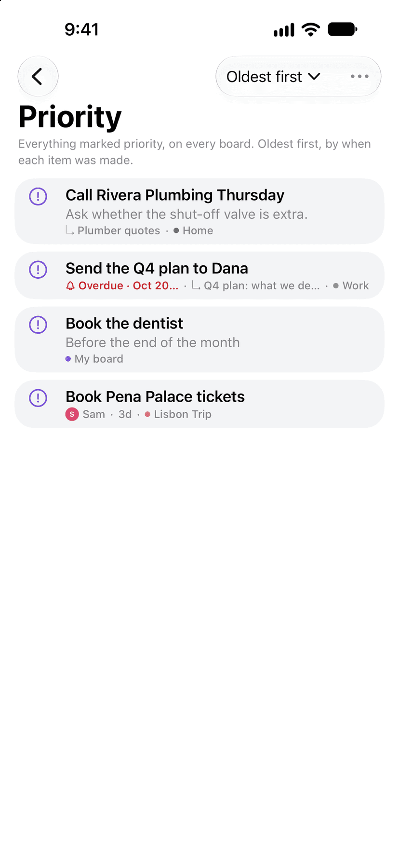Open the Lisbon Trip board label

coord(178,414)
